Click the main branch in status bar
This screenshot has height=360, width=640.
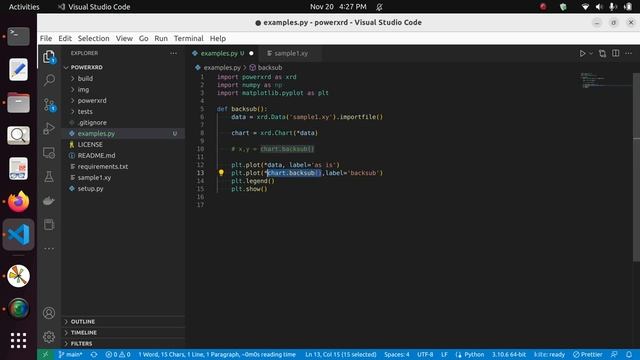coord(70,354)
